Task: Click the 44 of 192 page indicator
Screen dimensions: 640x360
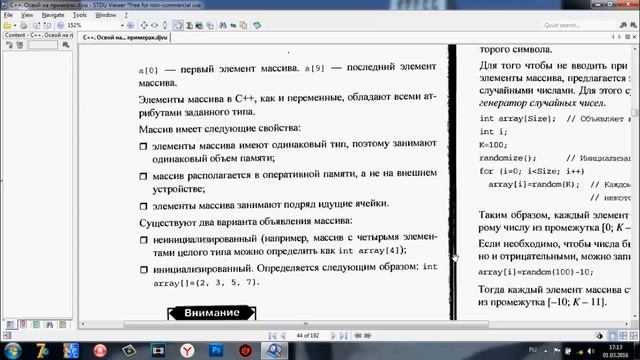Action: [x=308, y=336]
